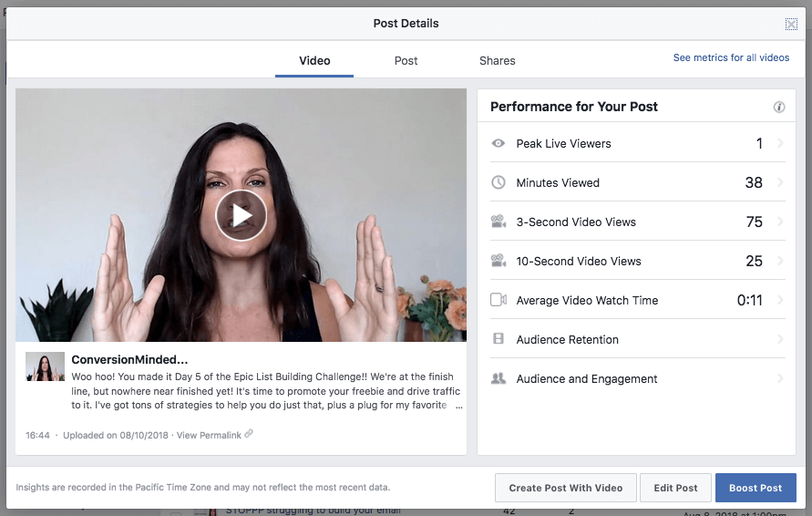Open the 10-Second Video Views chevron

[780, 261]
